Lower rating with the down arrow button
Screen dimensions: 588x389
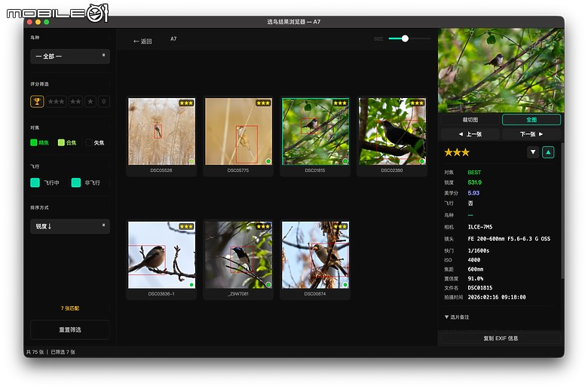coord(533,152)
